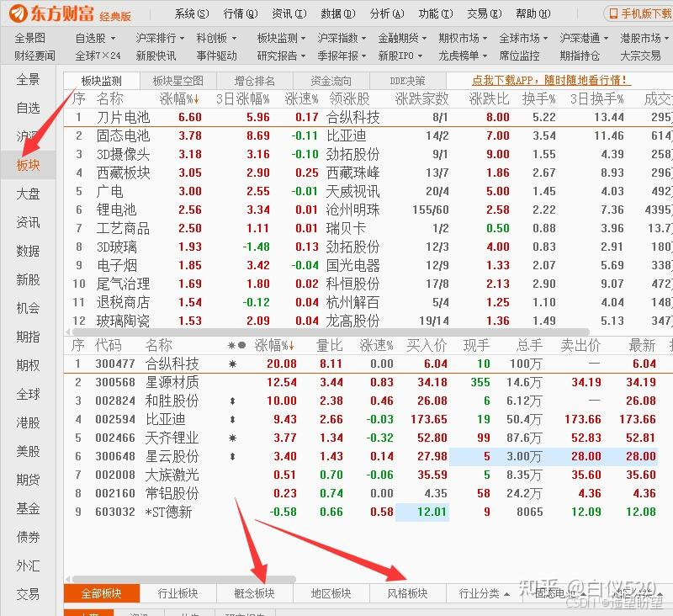Select 机会 in the left sidebar

tap(28, 308)
